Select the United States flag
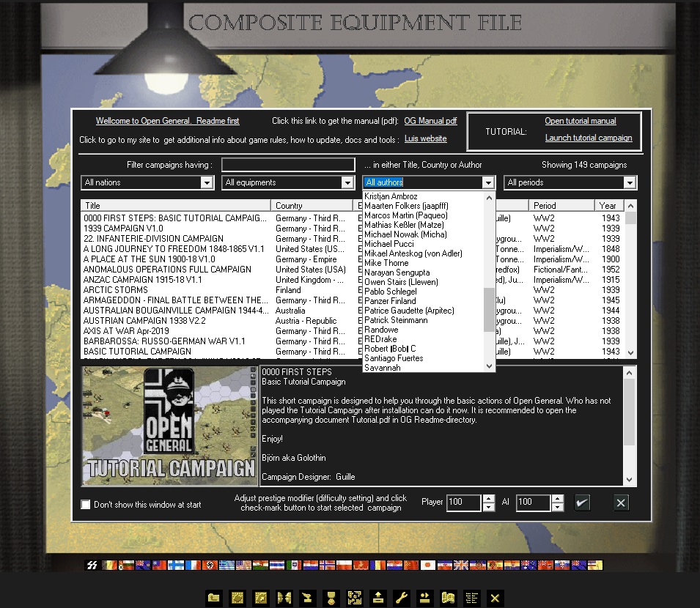This screenshot has height=608, width=700. 243,566
